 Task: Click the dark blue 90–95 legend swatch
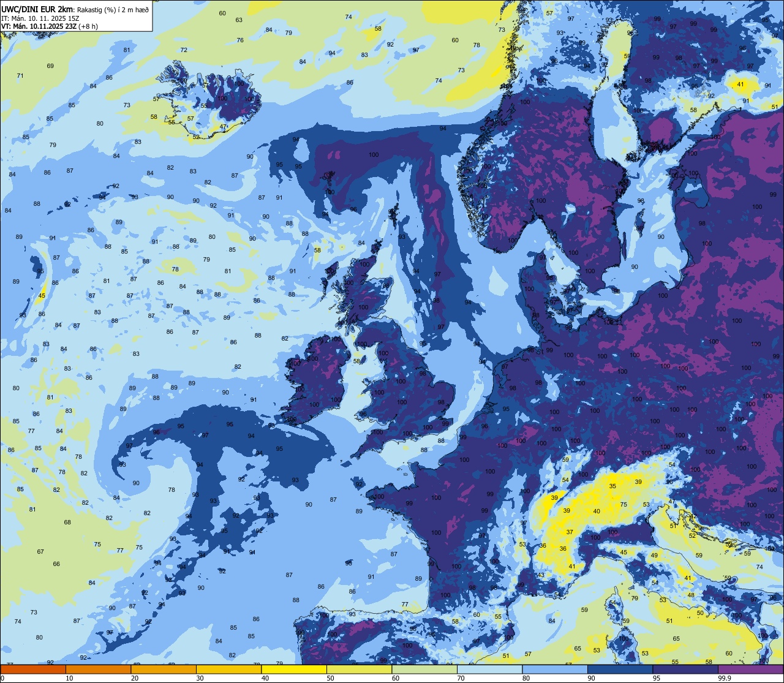point(620,669)
